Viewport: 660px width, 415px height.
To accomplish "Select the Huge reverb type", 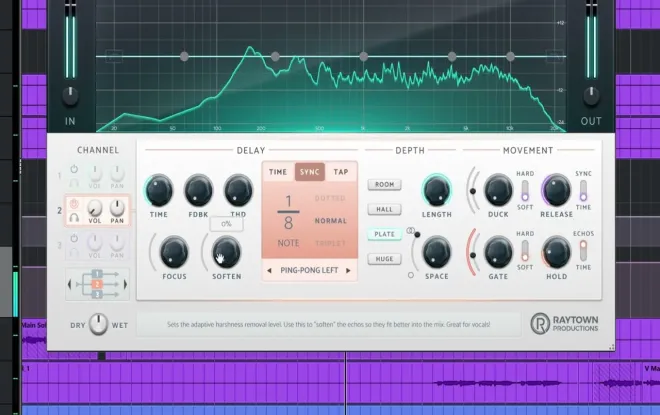I will [x=383, y=259].
